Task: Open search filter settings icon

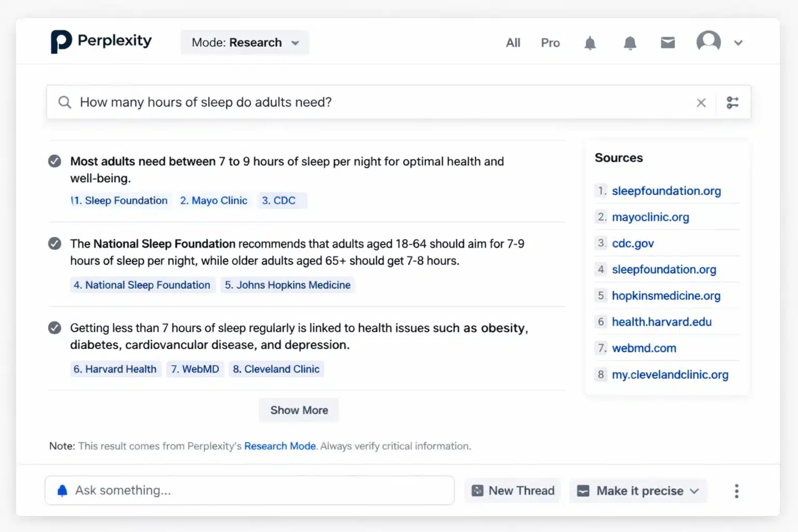Action: click(733, 103)
